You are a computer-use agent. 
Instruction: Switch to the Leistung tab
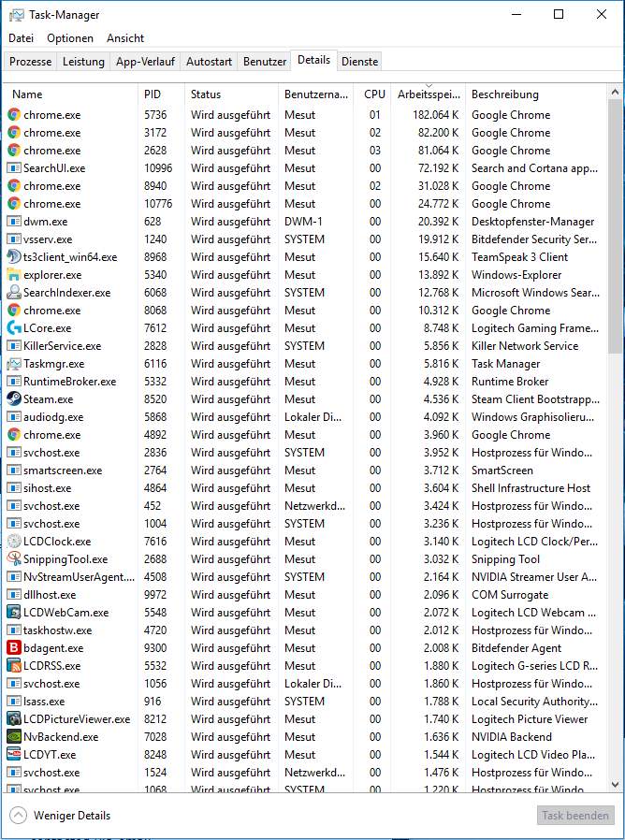point(83,62)
